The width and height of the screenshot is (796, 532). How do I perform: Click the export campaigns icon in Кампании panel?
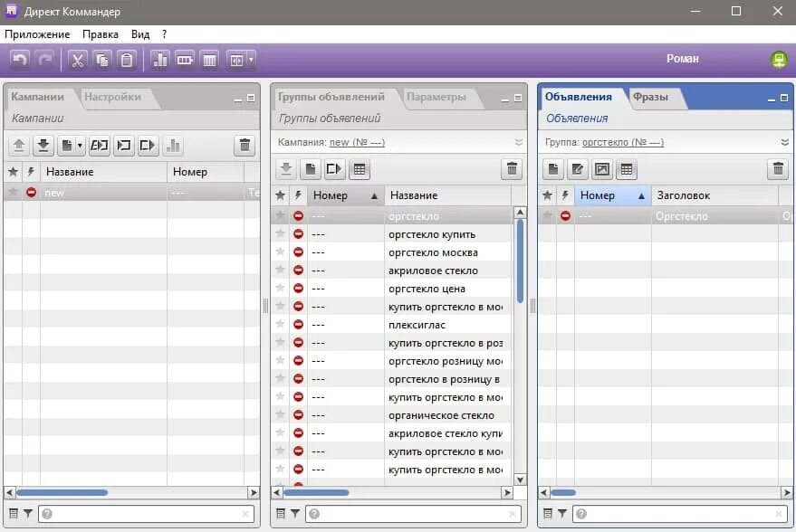(x=148, y=146)
